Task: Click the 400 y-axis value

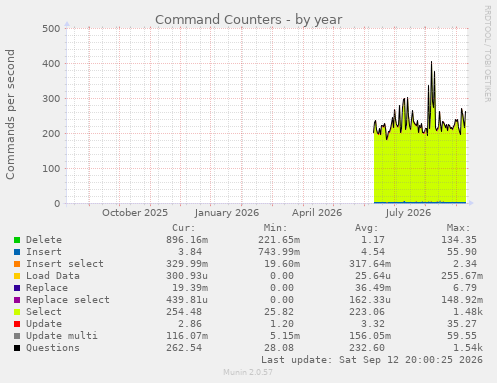Action: click(51, 64)
